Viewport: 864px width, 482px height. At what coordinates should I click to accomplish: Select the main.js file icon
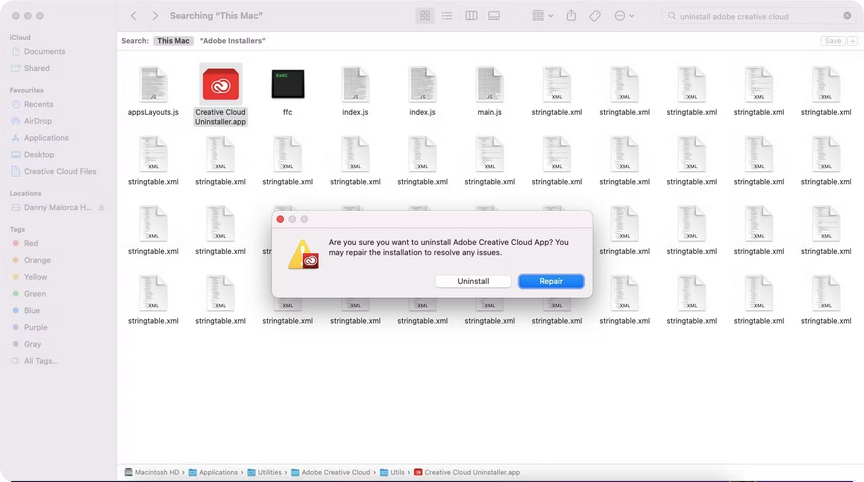489,85
